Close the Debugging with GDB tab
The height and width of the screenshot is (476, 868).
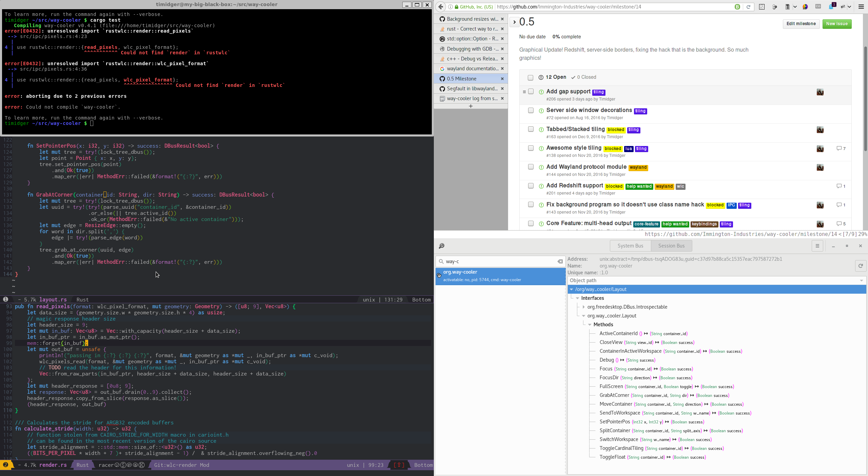click(x=502, y=49)
